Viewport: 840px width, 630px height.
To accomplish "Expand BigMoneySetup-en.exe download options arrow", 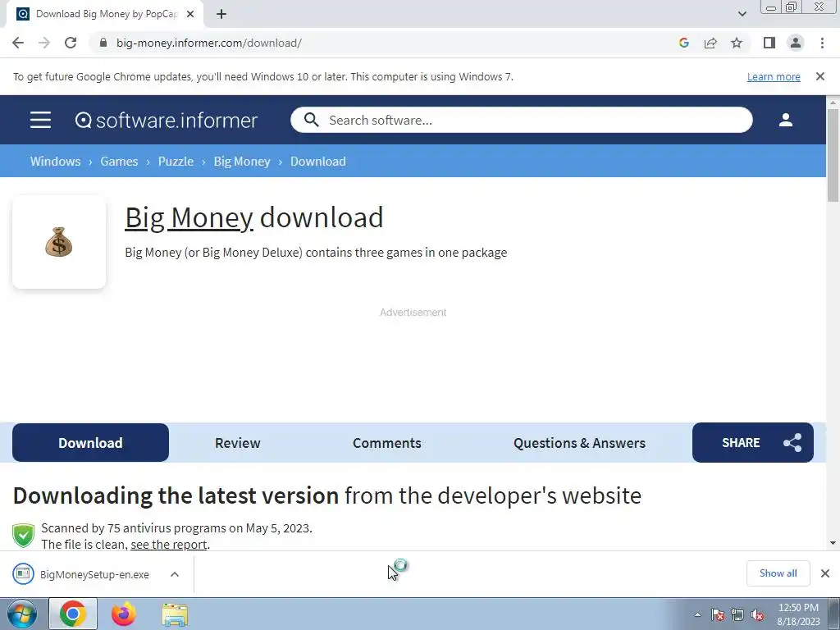I will coord(174,574).
